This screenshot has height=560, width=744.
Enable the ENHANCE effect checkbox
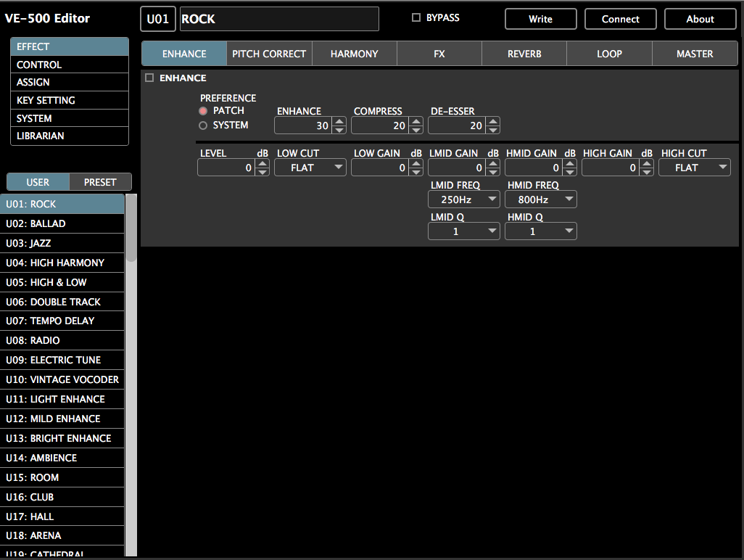tap(149, 78)
